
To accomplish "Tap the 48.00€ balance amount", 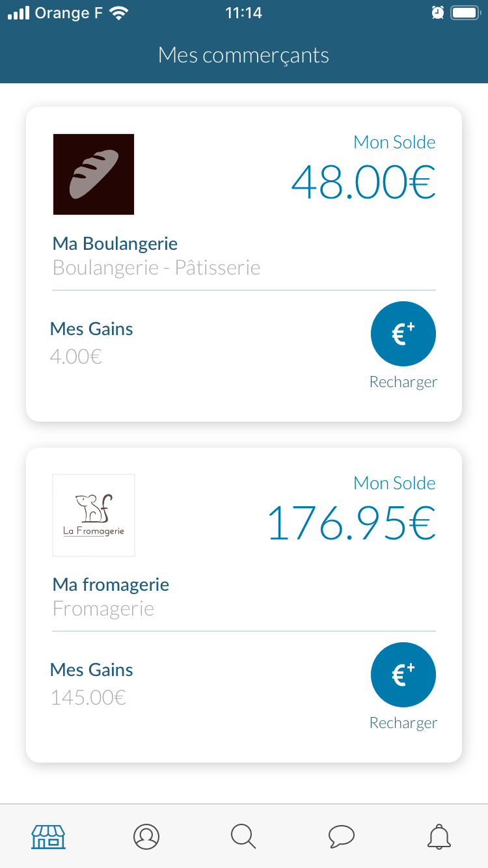I will click(x=363, y=182).
